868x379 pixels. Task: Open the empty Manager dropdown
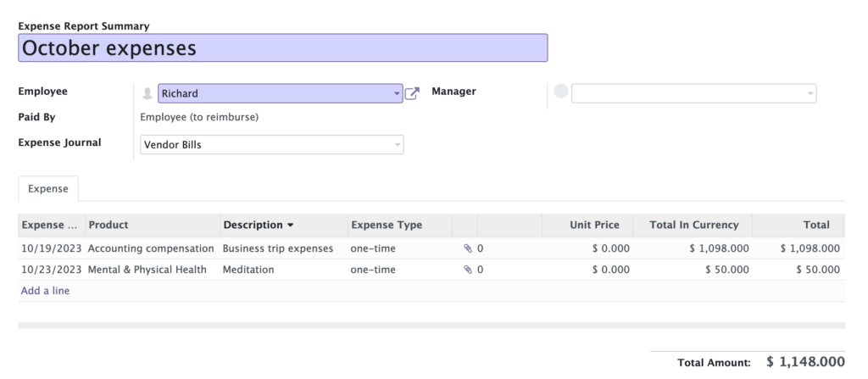(x=693, y=93)
